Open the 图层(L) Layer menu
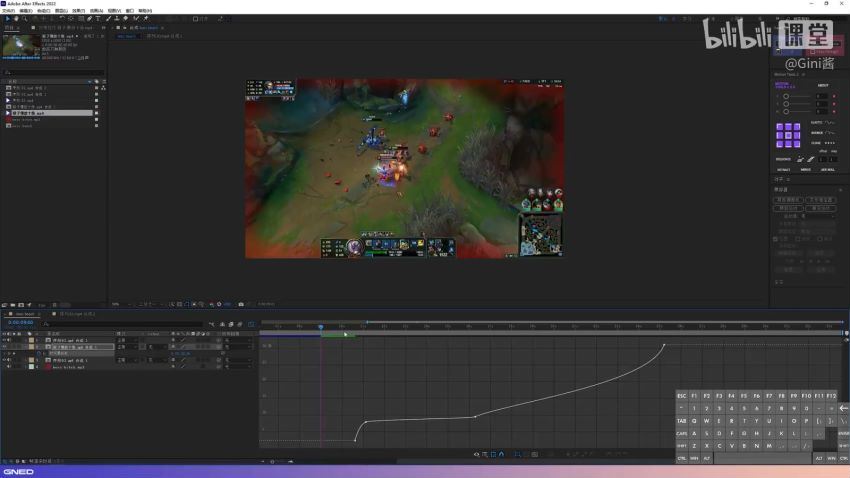This screenshot has width=850, height=478. 61,11
